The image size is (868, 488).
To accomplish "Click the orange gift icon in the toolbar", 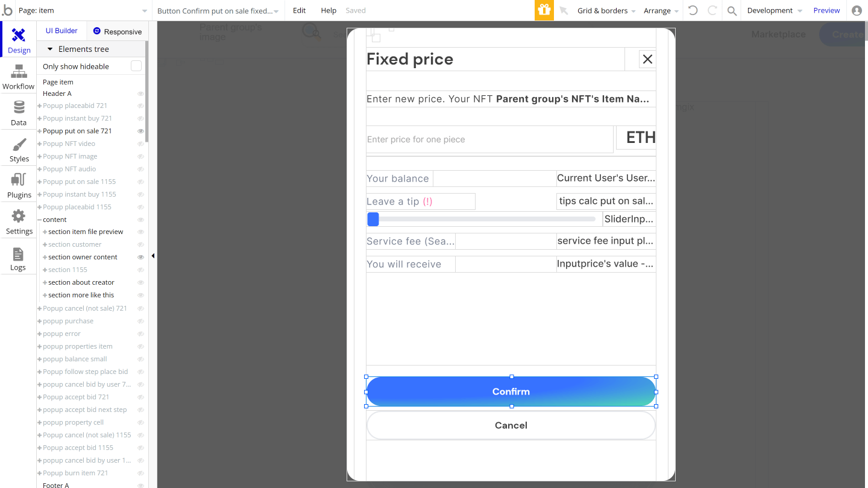I will (543, 10).
